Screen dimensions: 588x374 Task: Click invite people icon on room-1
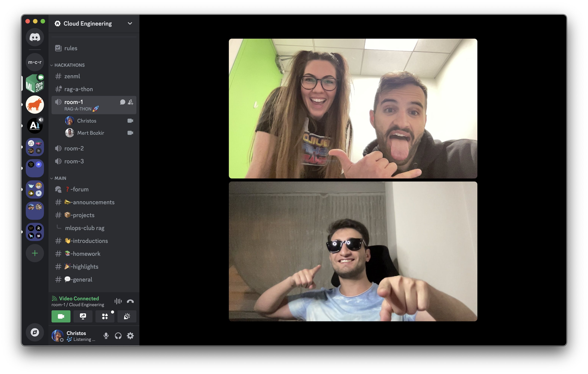pyautogui.click(x=131, y=102)
